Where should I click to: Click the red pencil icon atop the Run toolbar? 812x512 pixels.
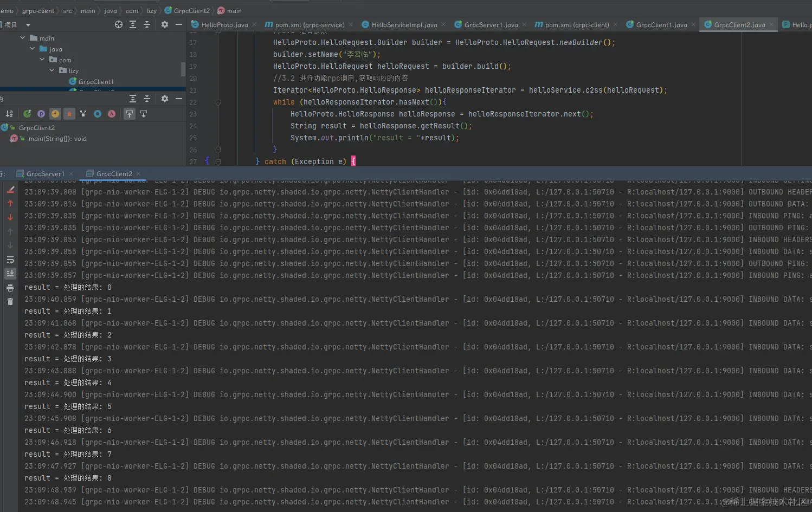click(10, 190)
